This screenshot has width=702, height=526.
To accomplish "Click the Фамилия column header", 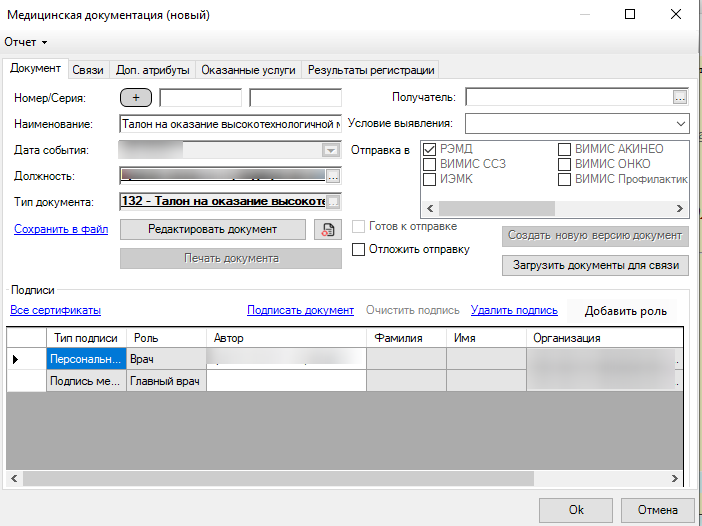I will [x=407, y=338].
